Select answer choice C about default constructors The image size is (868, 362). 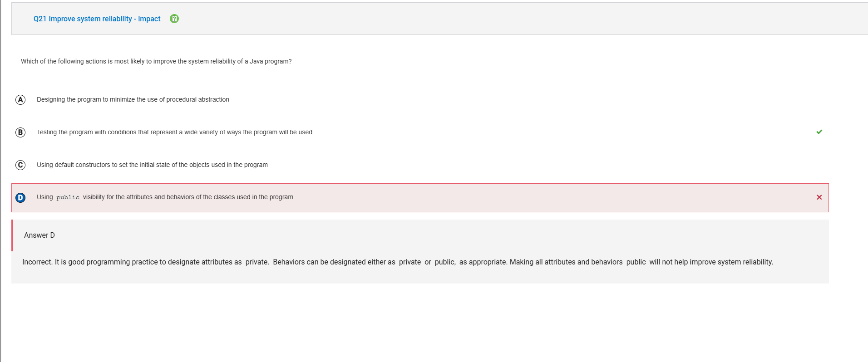152,165
